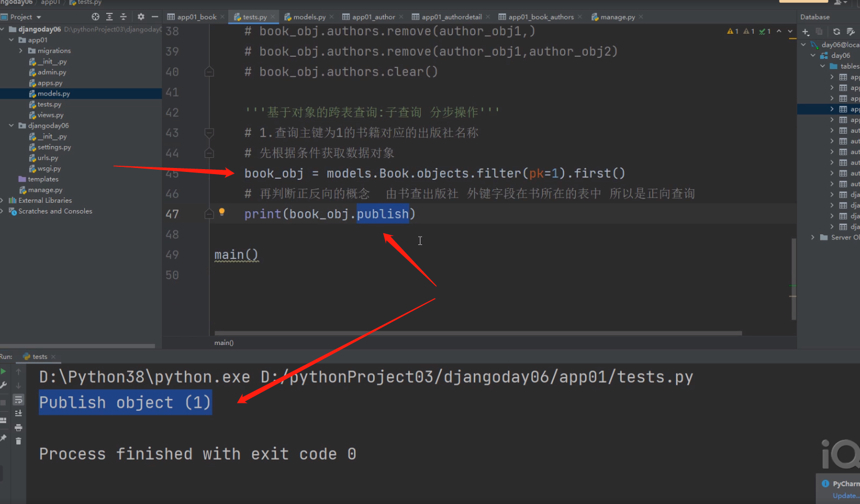Screen dimensions: 860x504
Task: Open run configuration wrench icon
Action: 3,385
